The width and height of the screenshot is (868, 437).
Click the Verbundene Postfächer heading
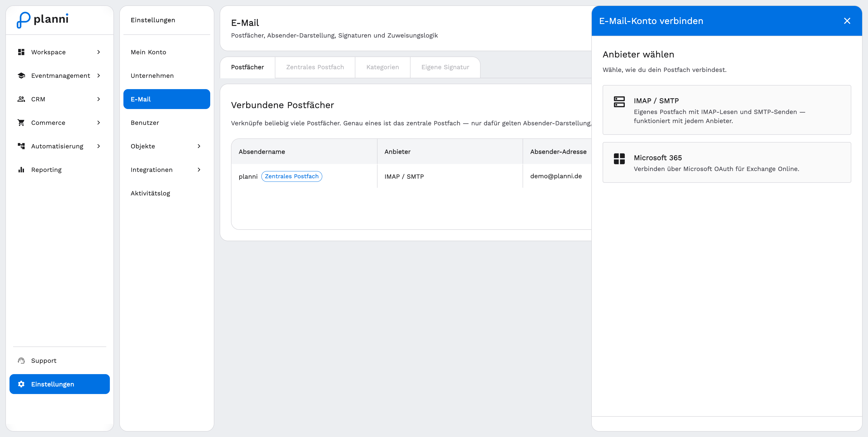tap(282, 105)
